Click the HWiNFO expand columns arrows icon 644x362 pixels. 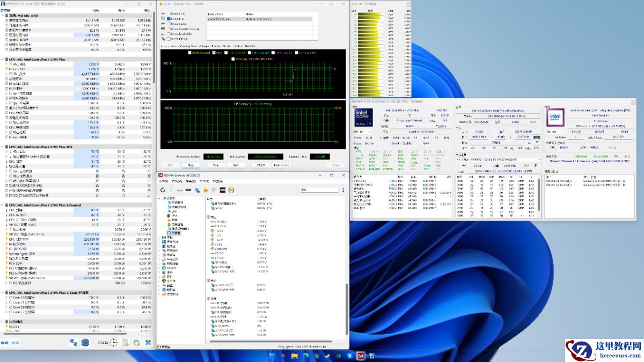click(5, 343)
